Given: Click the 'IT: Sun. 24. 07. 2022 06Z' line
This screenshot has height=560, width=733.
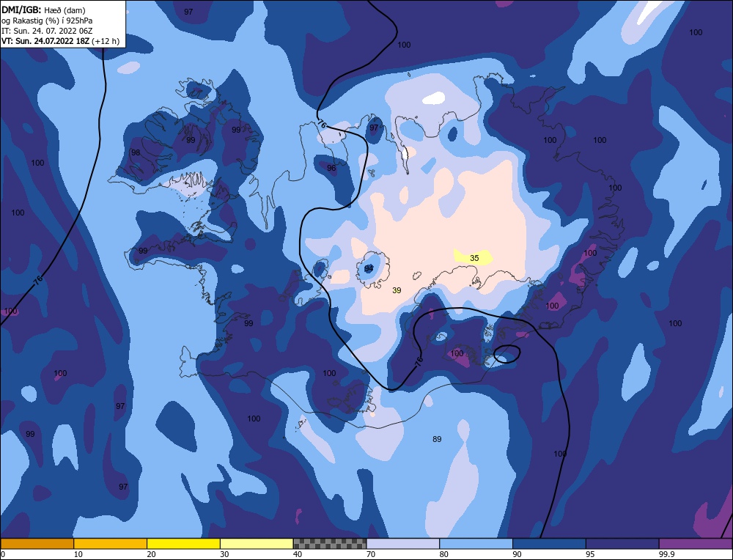Looking at the screenshot, I should (x=47, y=31).
